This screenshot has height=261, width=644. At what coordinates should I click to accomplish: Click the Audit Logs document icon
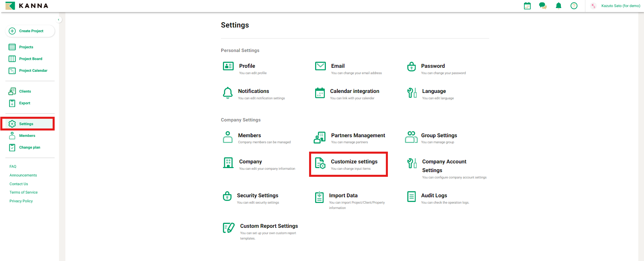pos(411,197)
